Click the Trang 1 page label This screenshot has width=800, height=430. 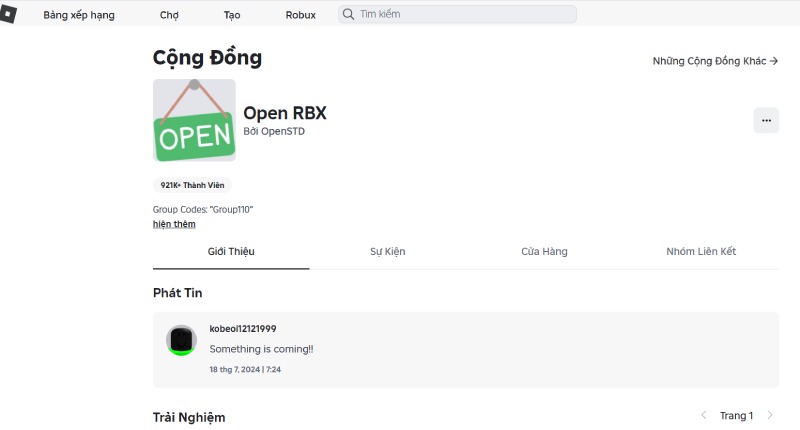[x=736, y=416]
